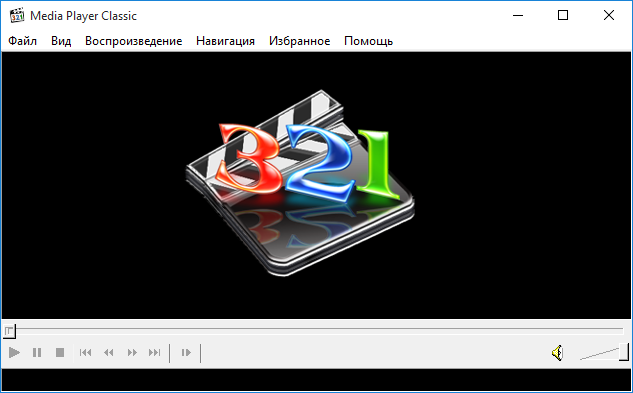Viewport: 633px width, 393px height.
Task: Minimize the Media Player Classic window
Action: pos(518,16)
